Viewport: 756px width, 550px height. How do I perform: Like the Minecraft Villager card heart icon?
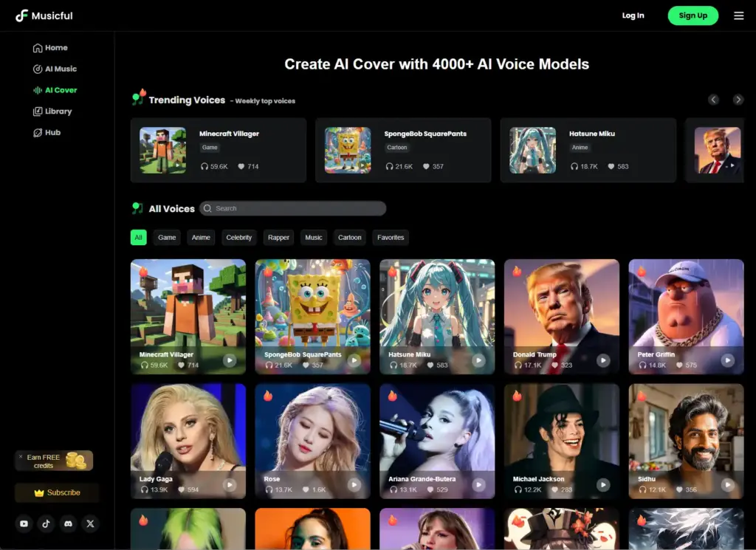(x=182, y=365)
